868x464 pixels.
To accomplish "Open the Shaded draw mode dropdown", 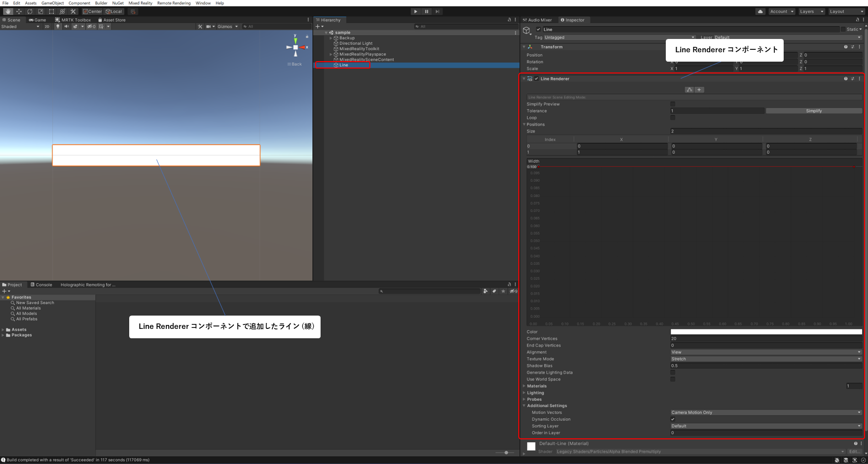I will tap(20, 27).
